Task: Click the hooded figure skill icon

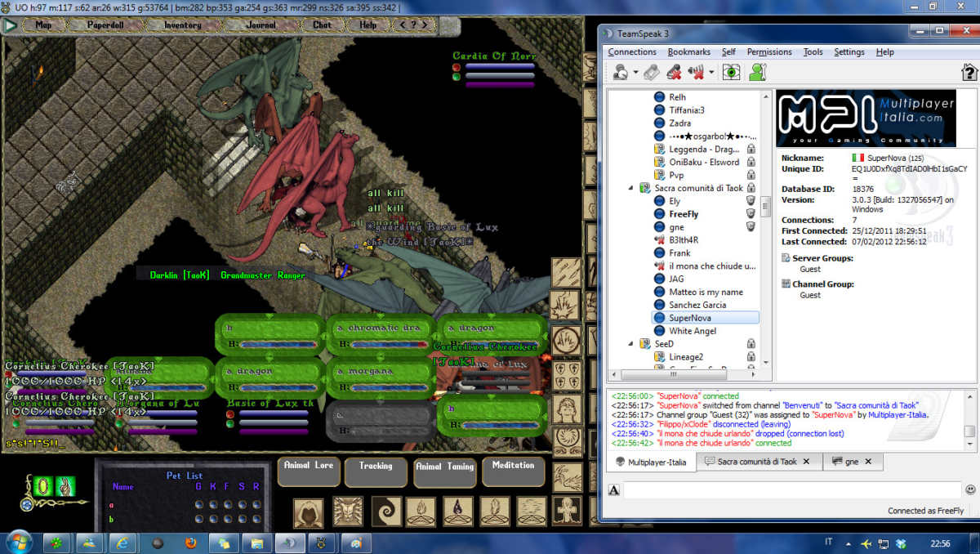Action: [309, 512]
